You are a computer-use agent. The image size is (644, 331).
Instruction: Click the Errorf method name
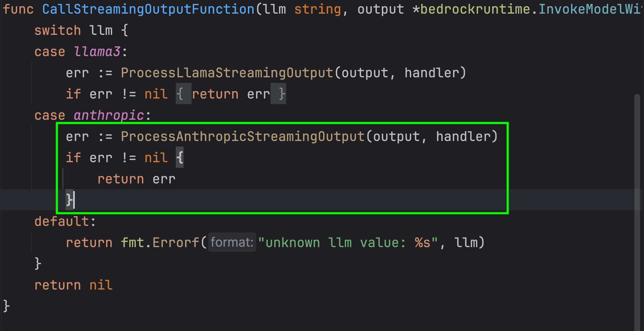click(176, 243)
